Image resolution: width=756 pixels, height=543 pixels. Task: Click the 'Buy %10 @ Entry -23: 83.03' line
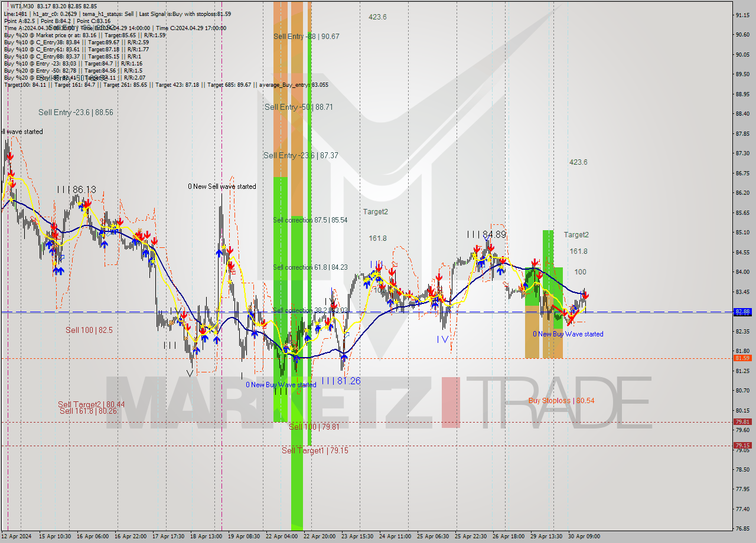[x=73, y=64]
